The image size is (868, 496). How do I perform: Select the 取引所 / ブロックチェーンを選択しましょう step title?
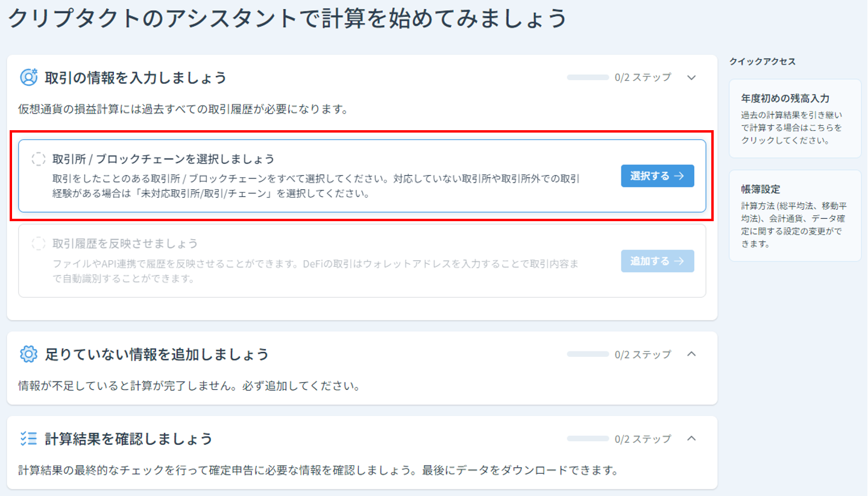click(163, 159)
